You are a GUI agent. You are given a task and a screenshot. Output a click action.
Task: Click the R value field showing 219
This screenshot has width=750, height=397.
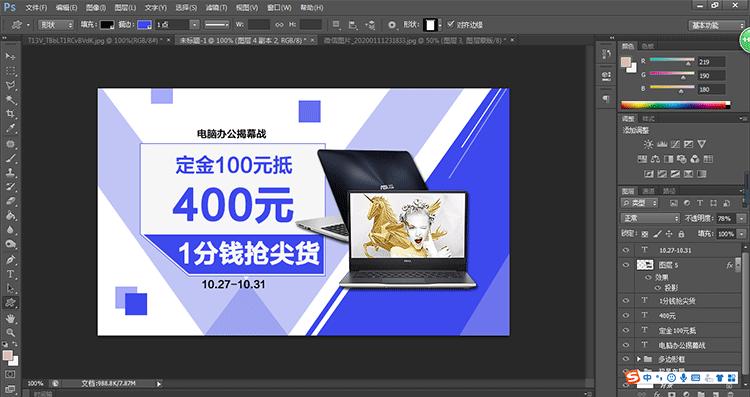711,62
